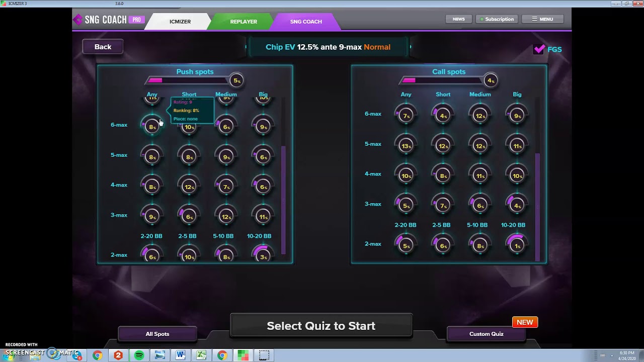Open Spotify from the taskbar
This screenshot has height=362, width=644.
pos(139,355)
